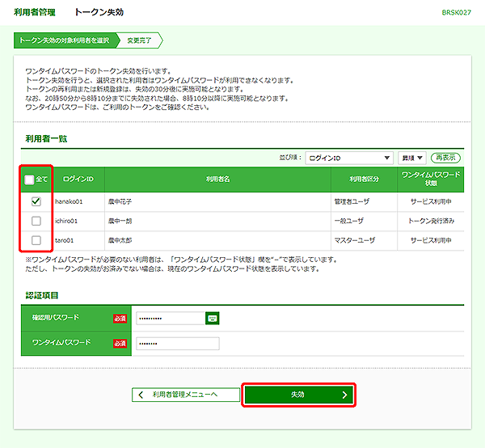Click the ワンタイムパスワード状態 column header
Viewport: 485px width, 448px height.
(x=431, y=180)
